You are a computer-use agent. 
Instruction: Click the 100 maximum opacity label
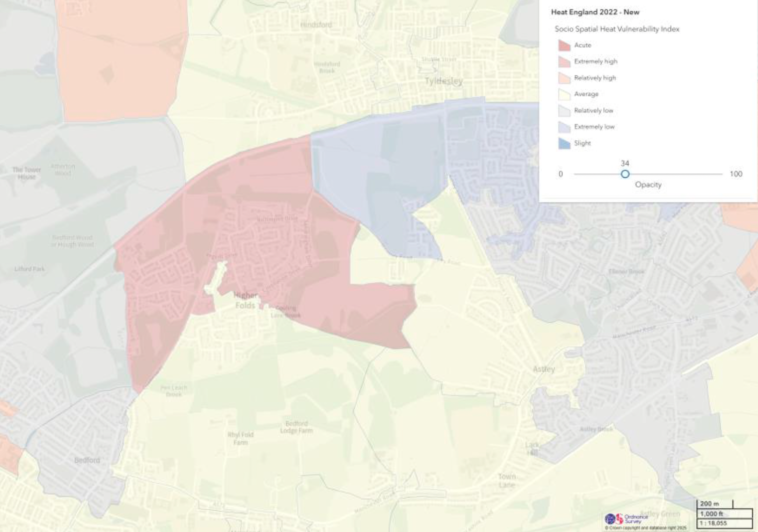[x=736, y=174]
